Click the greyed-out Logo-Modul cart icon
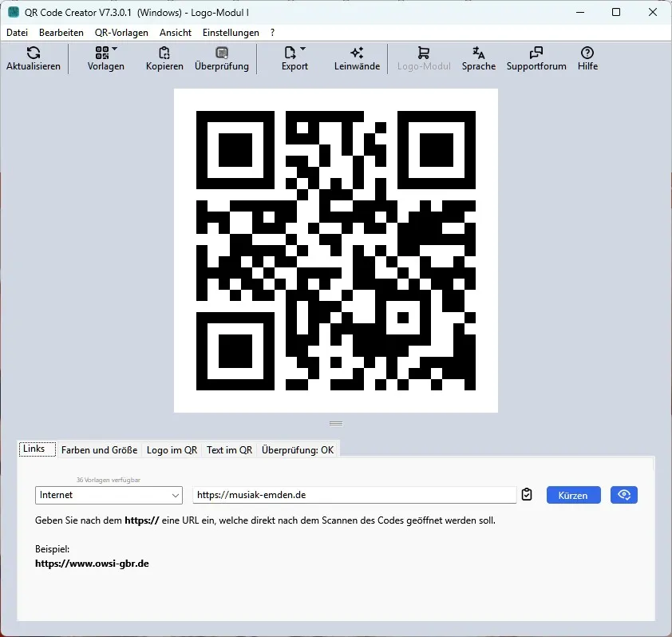Image resolution: width=672 pixels, height=637 pixels. [424, 53]
